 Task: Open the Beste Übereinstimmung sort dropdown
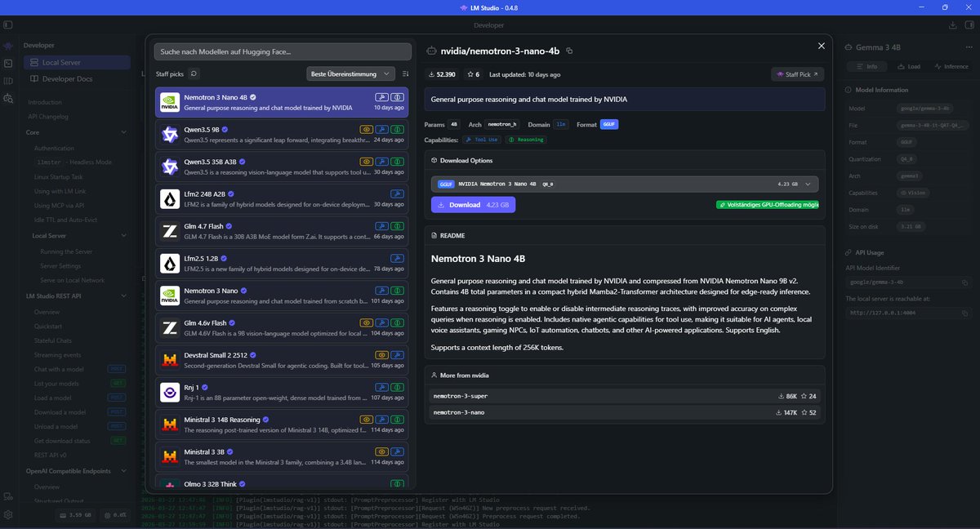click(351, 73)
